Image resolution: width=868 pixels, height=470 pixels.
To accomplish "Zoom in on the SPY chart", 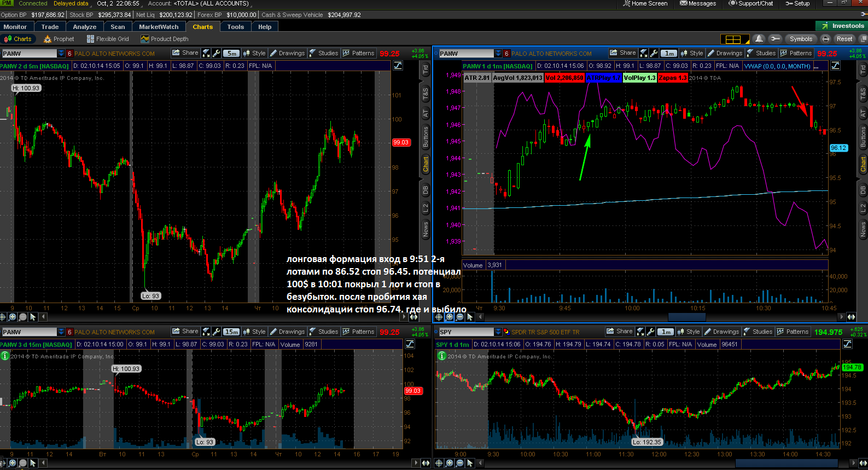I will [x=450, y=463].
